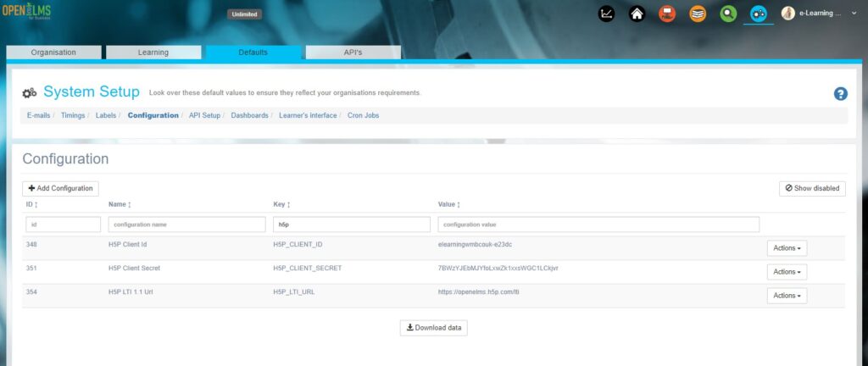Open Actions dropdown for H5P Client Secret
Screen dimensions: 868x366
[787, 272]
